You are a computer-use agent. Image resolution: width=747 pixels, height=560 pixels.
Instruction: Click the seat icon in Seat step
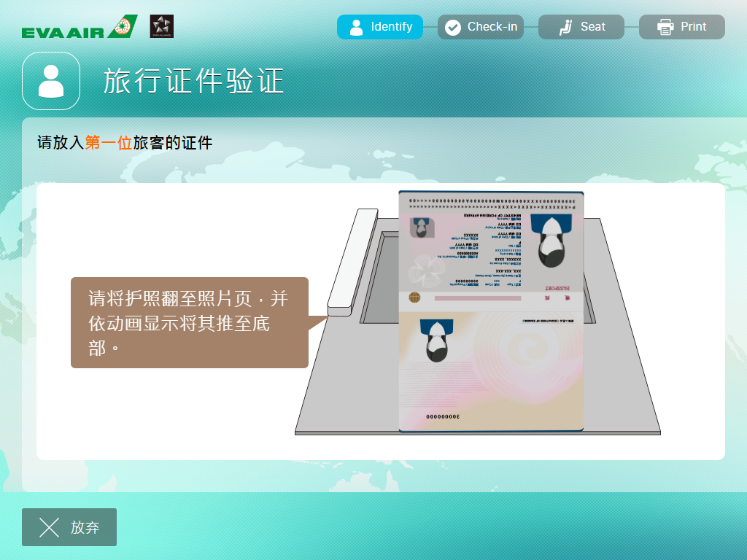tap(565, 27)
